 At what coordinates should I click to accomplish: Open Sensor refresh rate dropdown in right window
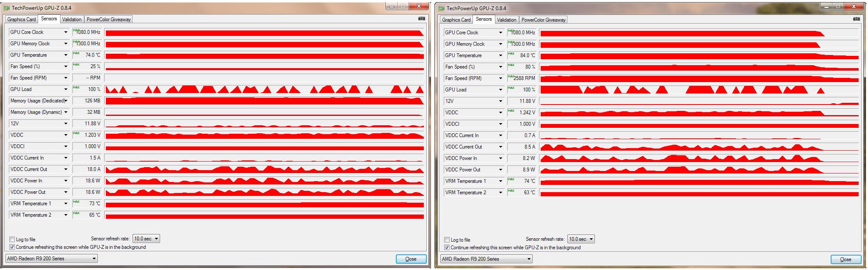click(x=581, y=239)
